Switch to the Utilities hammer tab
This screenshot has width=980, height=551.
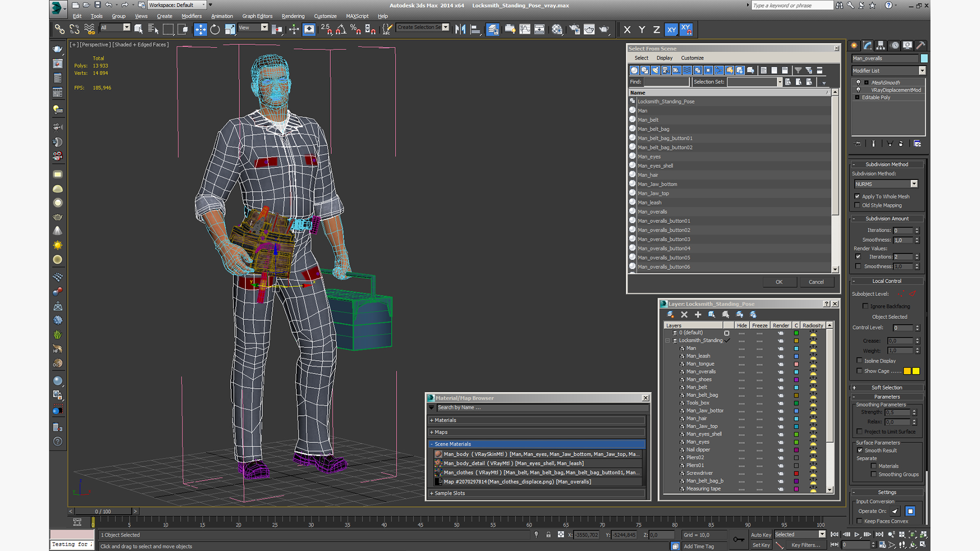921,45
